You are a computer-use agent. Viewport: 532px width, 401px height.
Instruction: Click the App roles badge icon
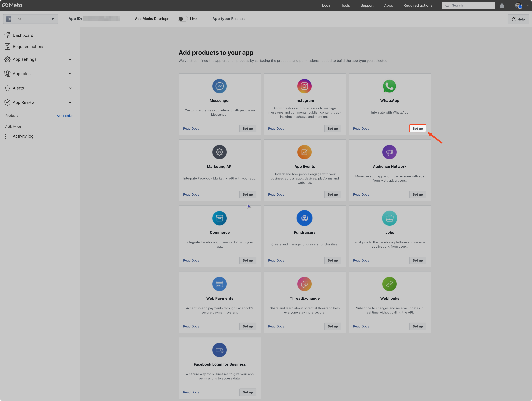coord(7,73)
